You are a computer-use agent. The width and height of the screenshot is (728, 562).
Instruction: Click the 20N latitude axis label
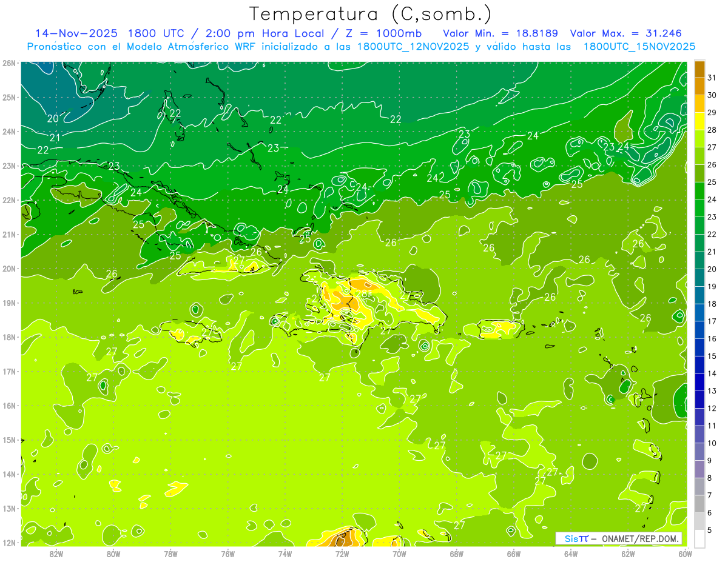[8, 268]
